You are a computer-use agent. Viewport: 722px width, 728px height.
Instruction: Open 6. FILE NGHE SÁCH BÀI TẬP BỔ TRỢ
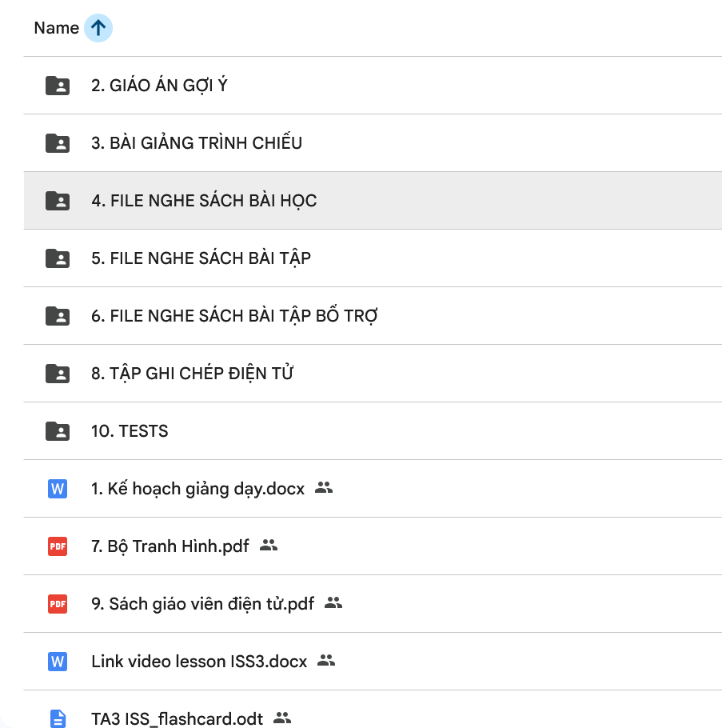click(234, 316)
